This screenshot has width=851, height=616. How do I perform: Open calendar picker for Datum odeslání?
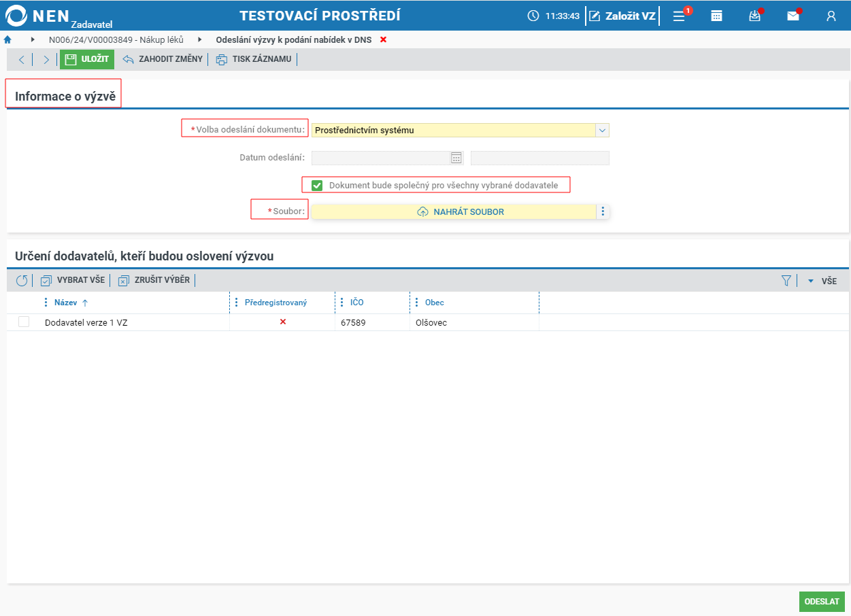tap(456, 158)
